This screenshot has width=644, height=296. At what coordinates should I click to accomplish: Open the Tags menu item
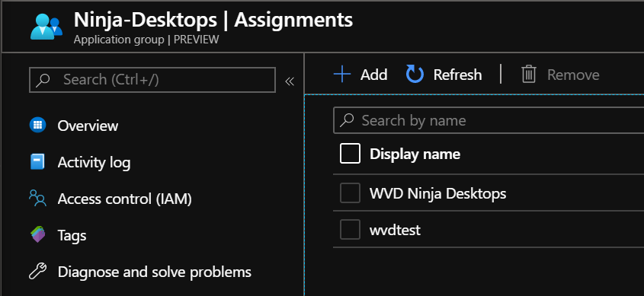72,236
